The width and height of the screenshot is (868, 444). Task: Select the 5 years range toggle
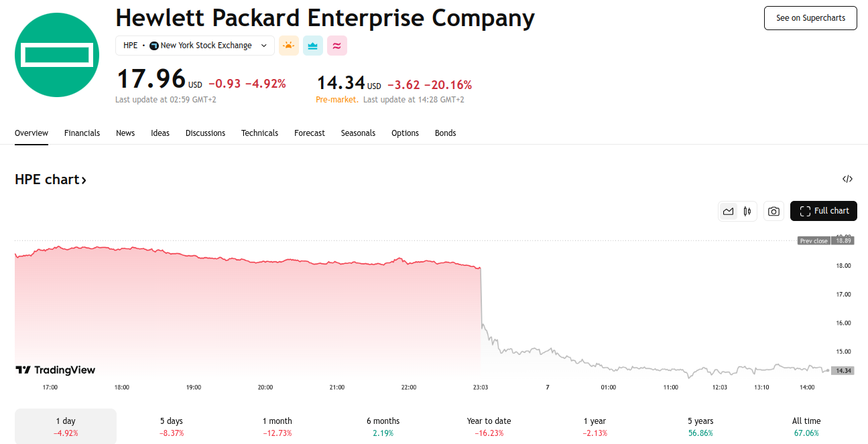click(700, 426)
